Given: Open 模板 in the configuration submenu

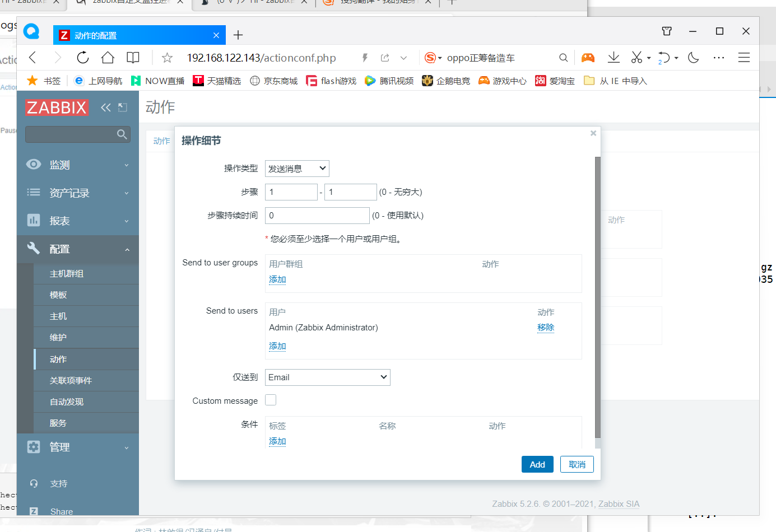Looking at the screenshot, I should point(86,295).
